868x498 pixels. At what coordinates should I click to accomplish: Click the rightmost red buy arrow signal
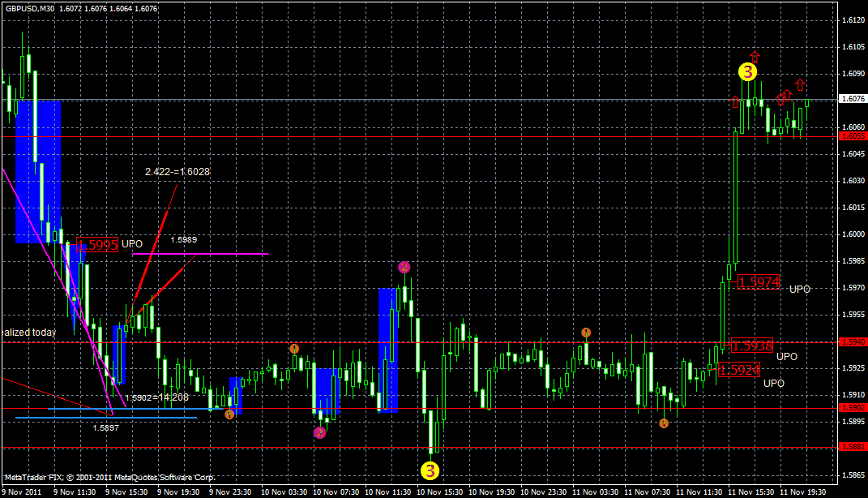coord(800,85)
